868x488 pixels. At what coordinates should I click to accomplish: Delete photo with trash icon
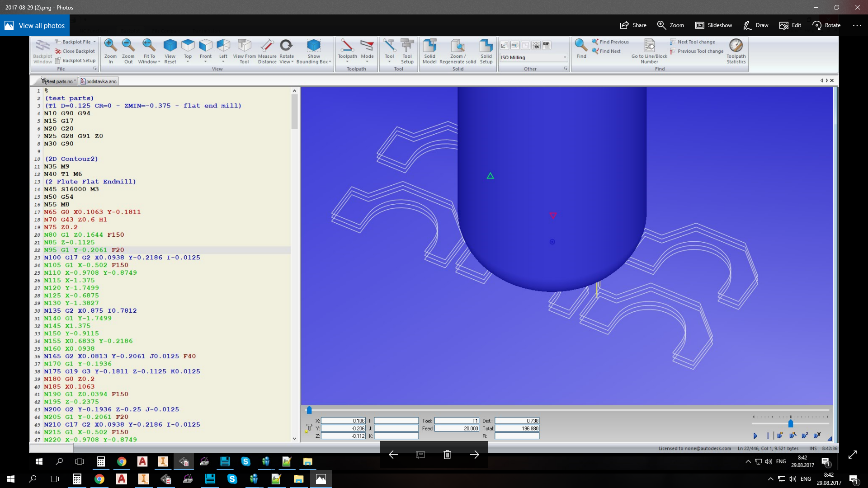coord(447,455)
